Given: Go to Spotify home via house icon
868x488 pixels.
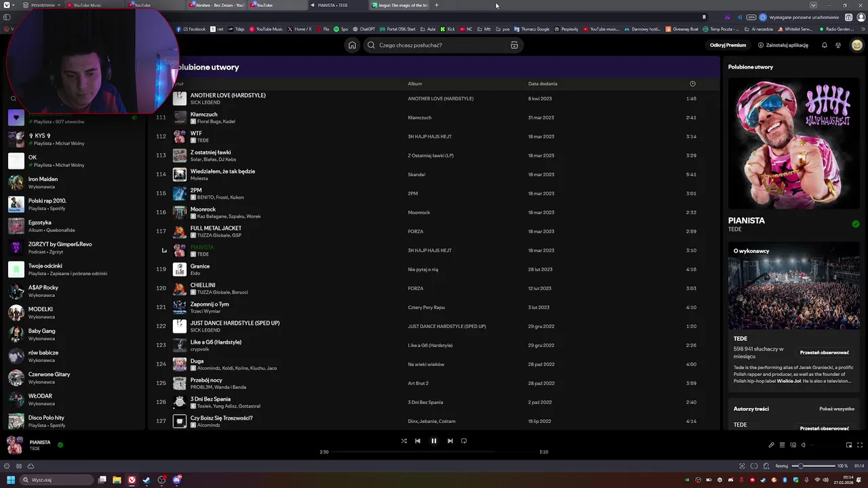Looking at the screenshot, I should pyautogui.click(x=352, y=45).
